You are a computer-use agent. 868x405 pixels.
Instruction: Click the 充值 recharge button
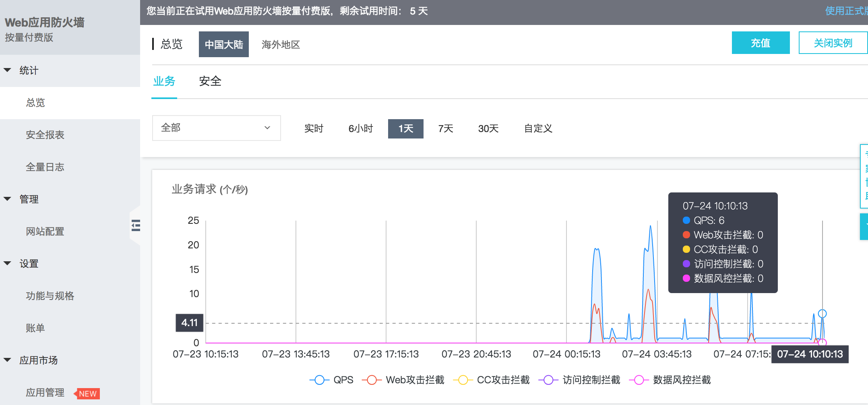click(x=760, y=43)
